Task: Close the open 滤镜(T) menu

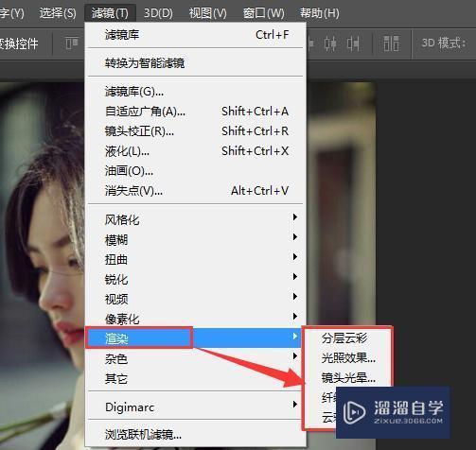Action: 110,13
